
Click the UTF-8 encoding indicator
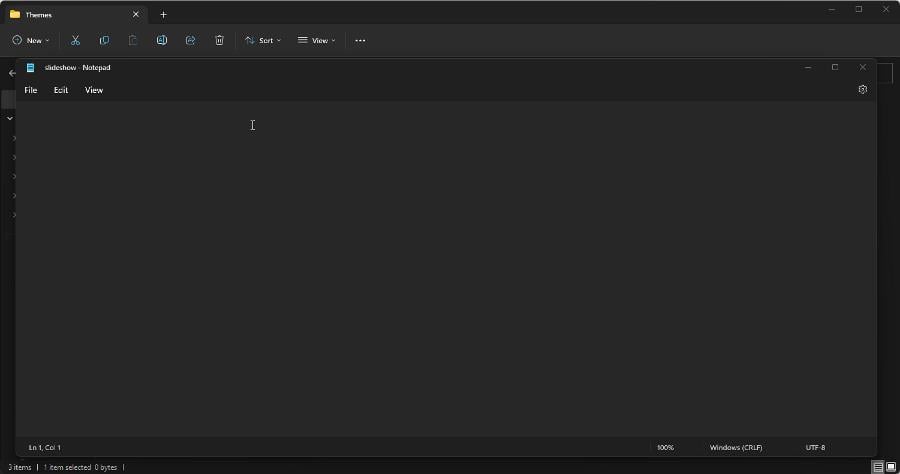815,448
